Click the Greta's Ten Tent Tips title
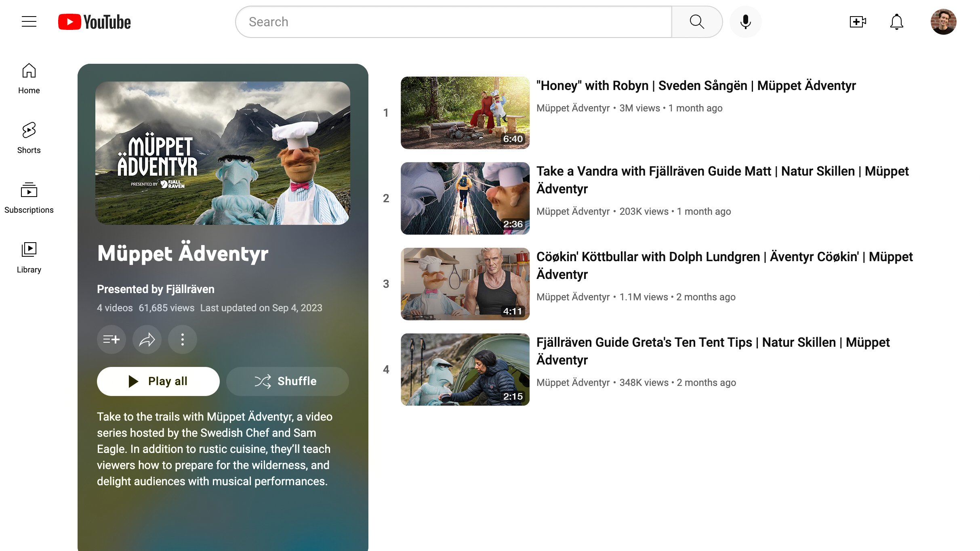 click(713, 351)
